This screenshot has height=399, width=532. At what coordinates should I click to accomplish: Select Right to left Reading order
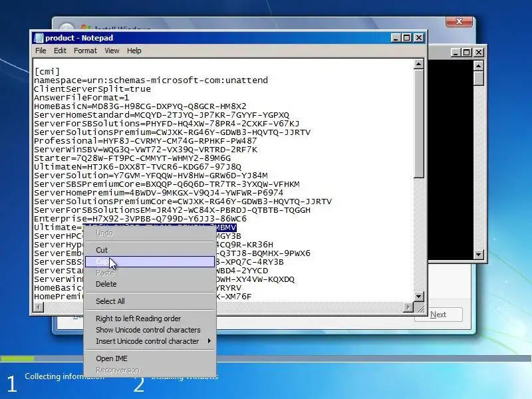pyautogui.click(x=150, y=319)
